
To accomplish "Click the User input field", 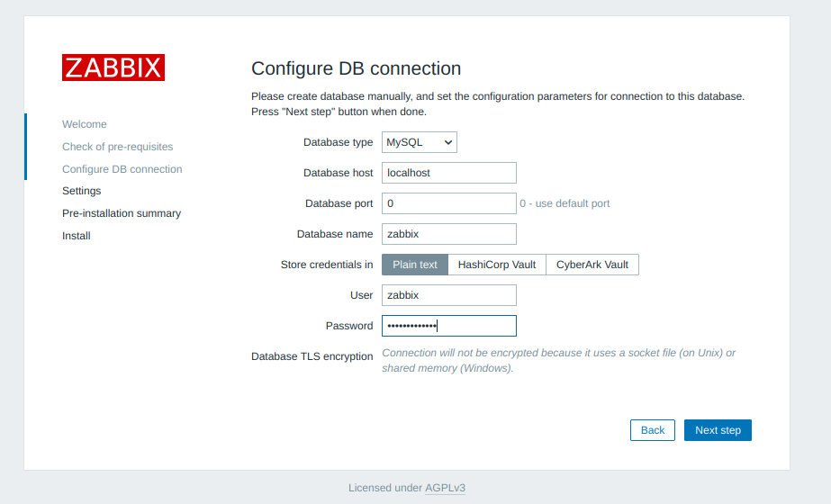I will [x=448, y=295].
